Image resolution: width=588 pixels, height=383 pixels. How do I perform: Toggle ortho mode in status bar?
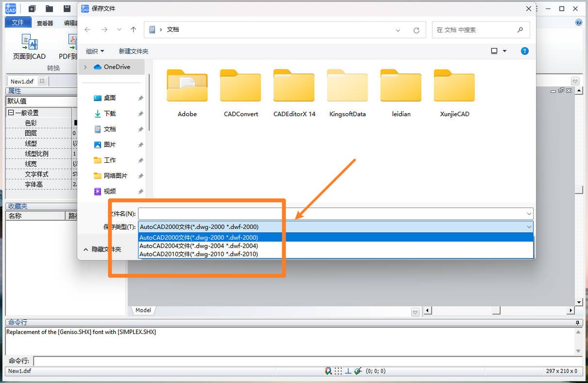[348, 371]
